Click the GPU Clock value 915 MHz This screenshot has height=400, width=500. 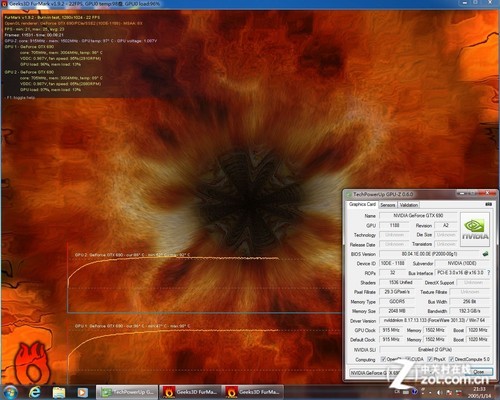[x=391, y=330]
